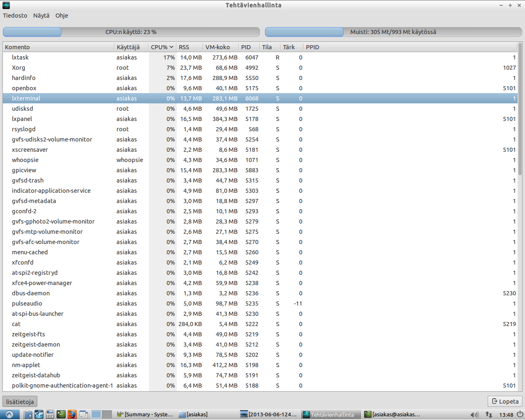Launch the calculator from the panel
Viewport: 525px width, 420px height.
tap(50, 414)
